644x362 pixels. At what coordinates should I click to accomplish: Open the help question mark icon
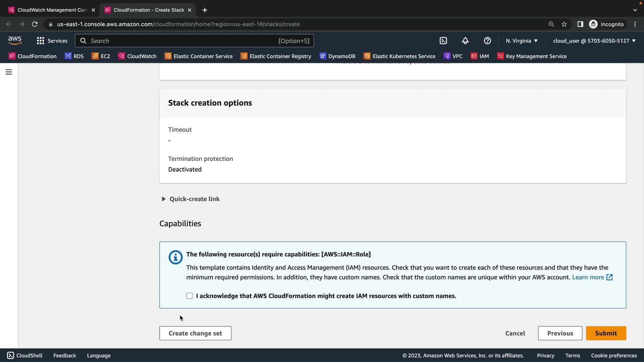coord(487,41)
